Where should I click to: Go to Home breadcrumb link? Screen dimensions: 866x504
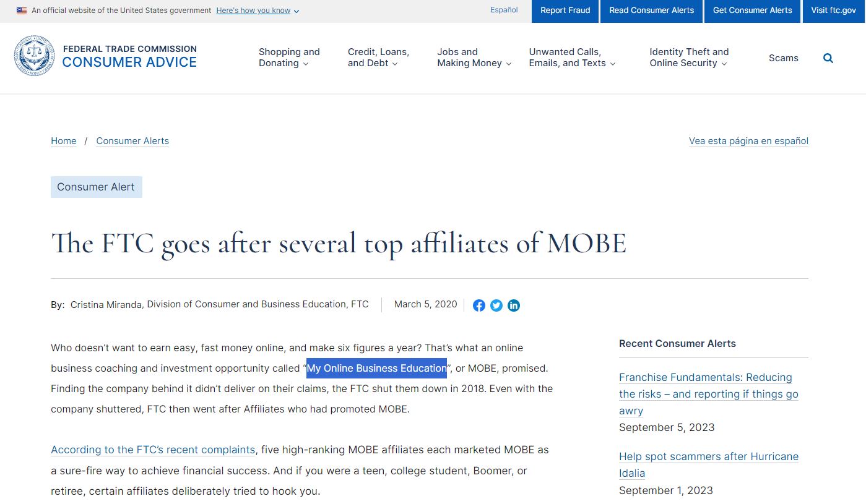64,141
